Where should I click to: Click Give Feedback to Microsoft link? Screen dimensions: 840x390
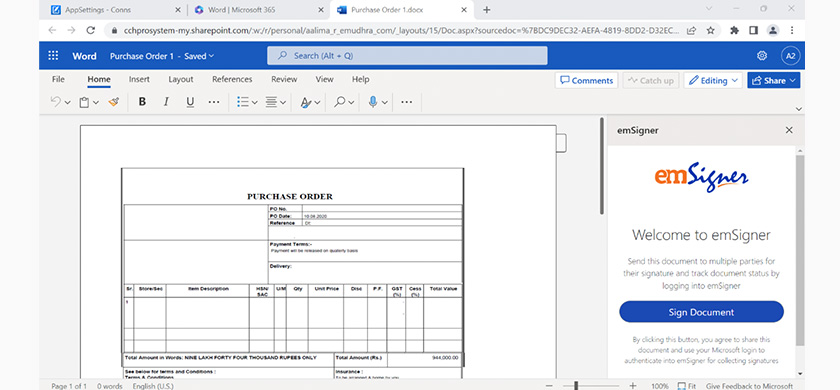pyautogui.click(x=749, y=386)
